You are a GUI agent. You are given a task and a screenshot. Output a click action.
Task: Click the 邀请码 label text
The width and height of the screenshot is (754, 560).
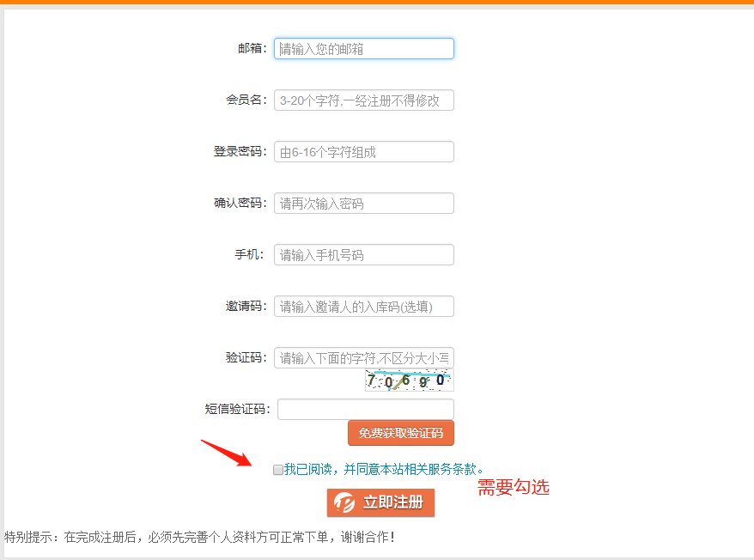click(x=246, y=306)
